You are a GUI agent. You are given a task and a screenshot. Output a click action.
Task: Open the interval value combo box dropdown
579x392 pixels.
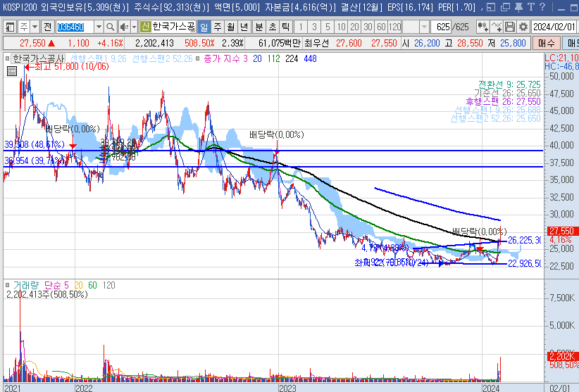pyautogui.click(x=424, y=27)
